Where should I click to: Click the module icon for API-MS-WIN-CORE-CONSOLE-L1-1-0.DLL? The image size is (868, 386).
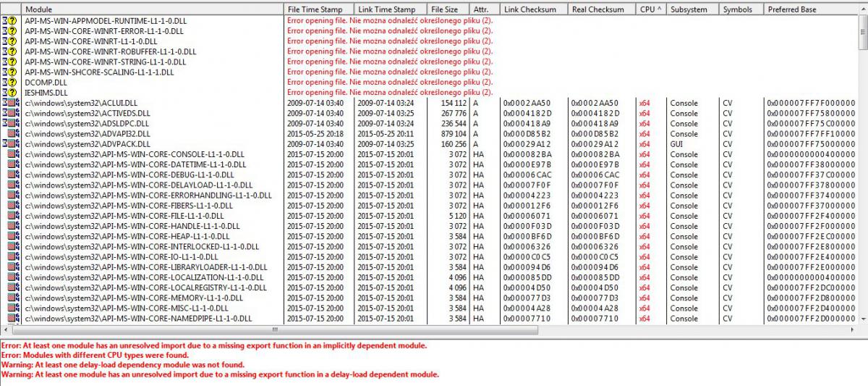12,154
